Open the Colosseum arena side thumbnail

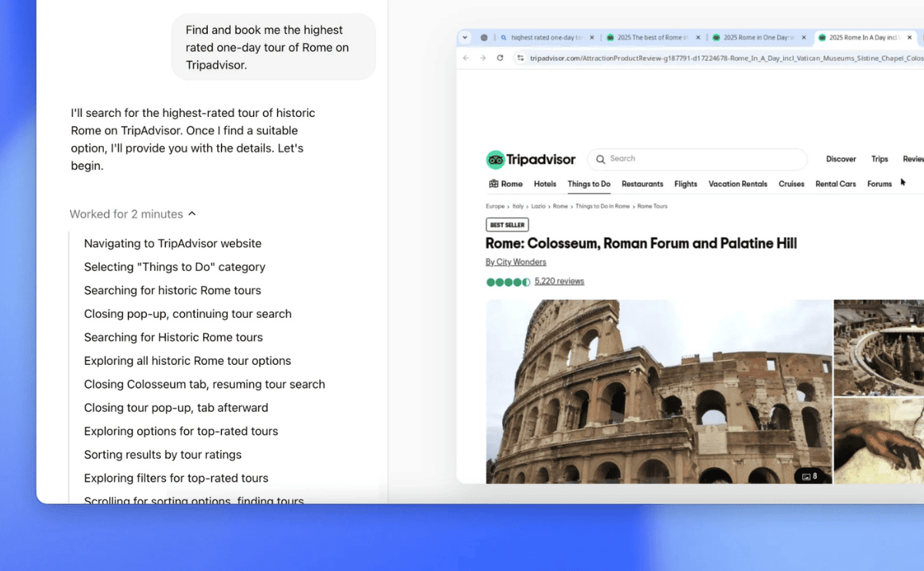point(879,348)
